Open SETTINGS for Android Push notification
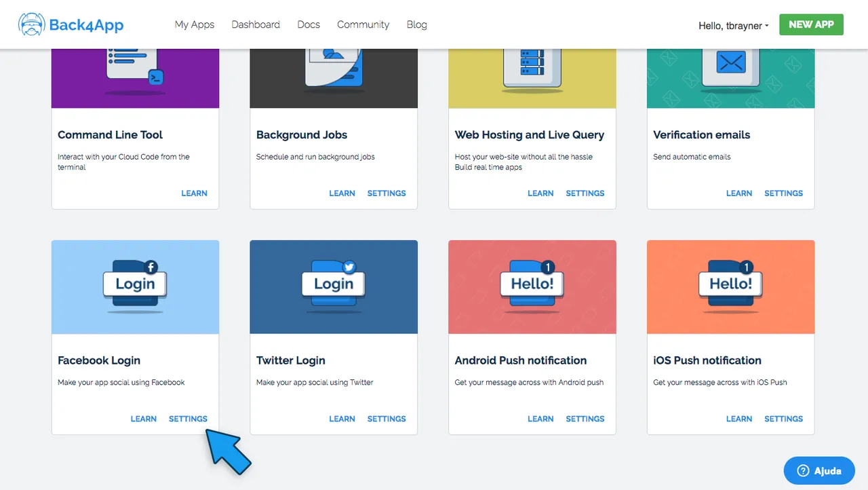 pos(585,419)
